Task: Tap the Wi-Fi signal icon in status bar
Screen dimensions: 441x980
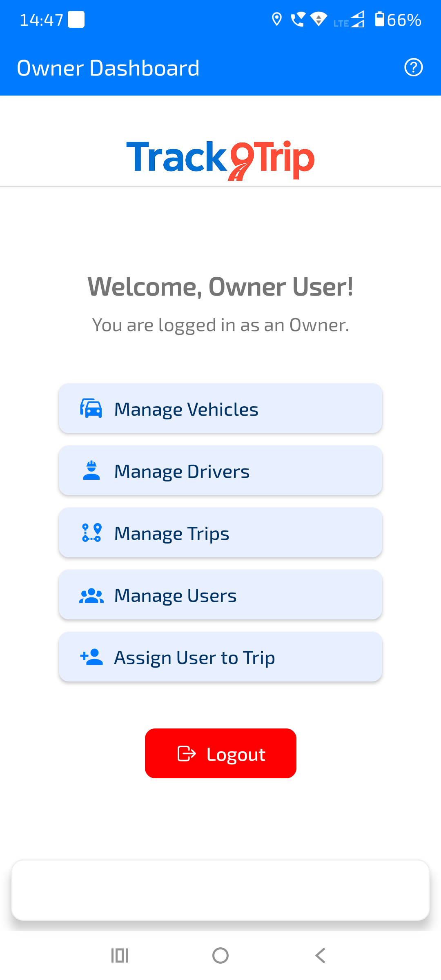Action: click(318, 19)
